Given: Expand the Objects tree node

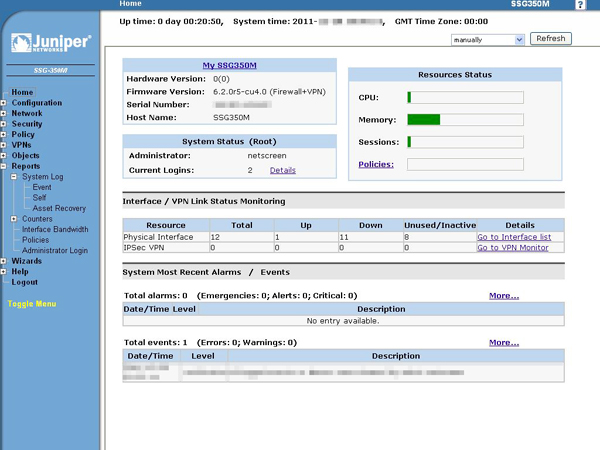Looking at the screenshot, I should click(x=3, y=156).
